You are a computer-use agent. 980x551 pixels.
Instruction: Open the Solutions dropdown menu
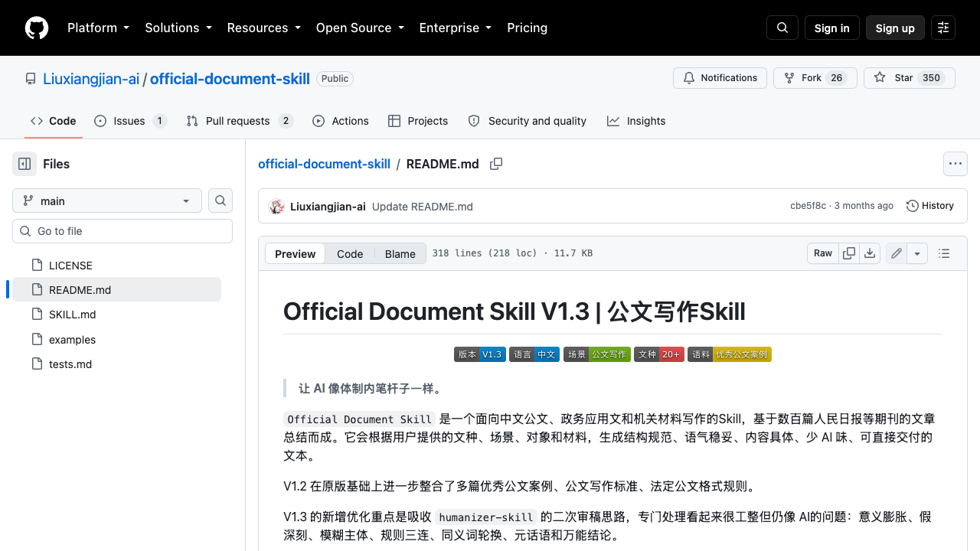178,28
